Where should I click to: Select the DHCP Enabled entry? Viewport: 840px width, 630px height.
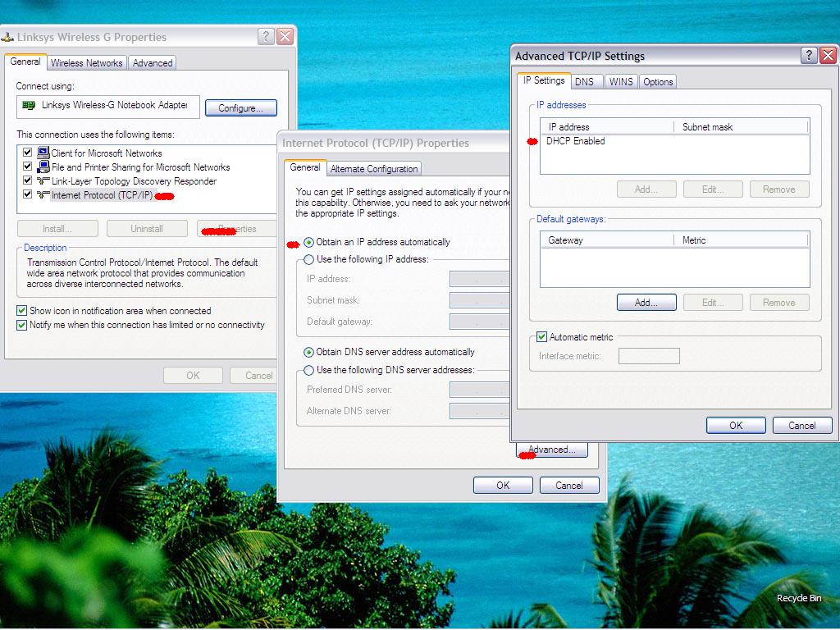(575, 141)
